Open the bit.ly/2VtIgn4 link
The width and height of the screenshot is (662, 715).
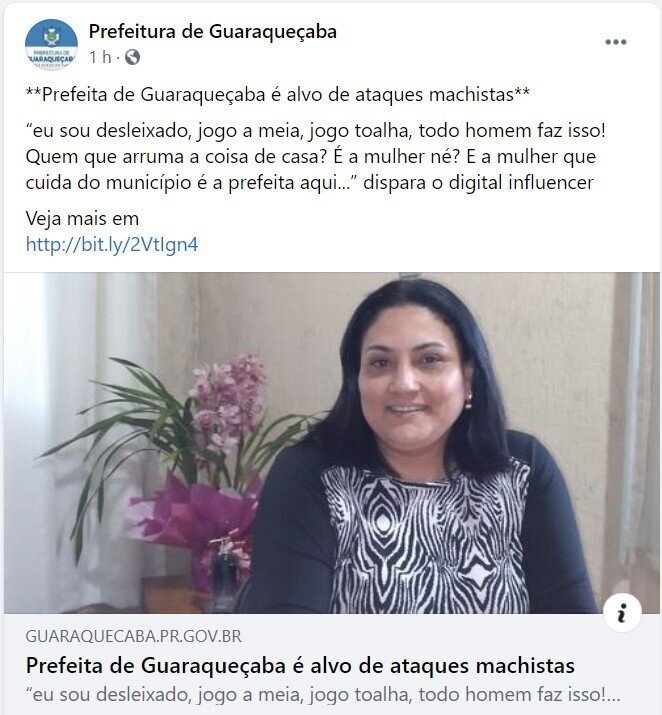(112, 244)
